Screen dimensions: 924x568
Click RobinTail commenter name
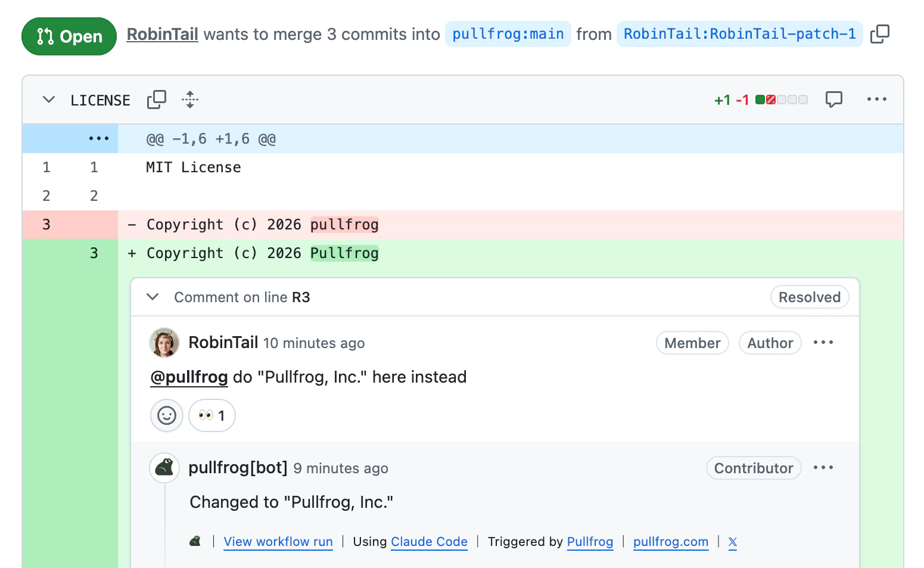tap(223, 343)
